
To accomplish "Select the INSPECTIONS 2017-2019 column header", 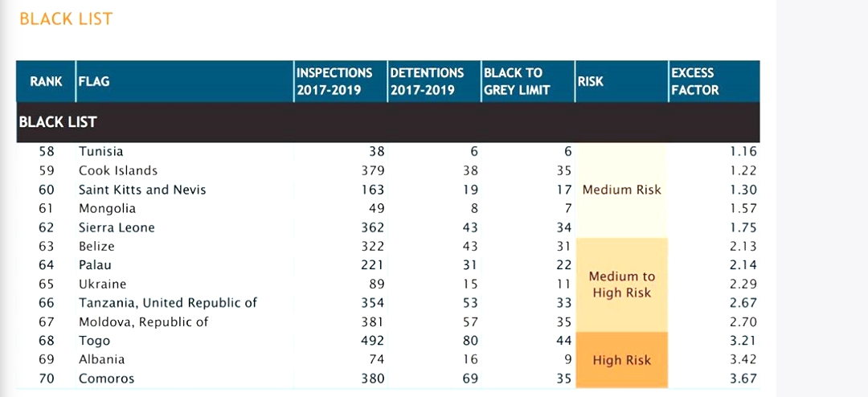I will [334, 81].
